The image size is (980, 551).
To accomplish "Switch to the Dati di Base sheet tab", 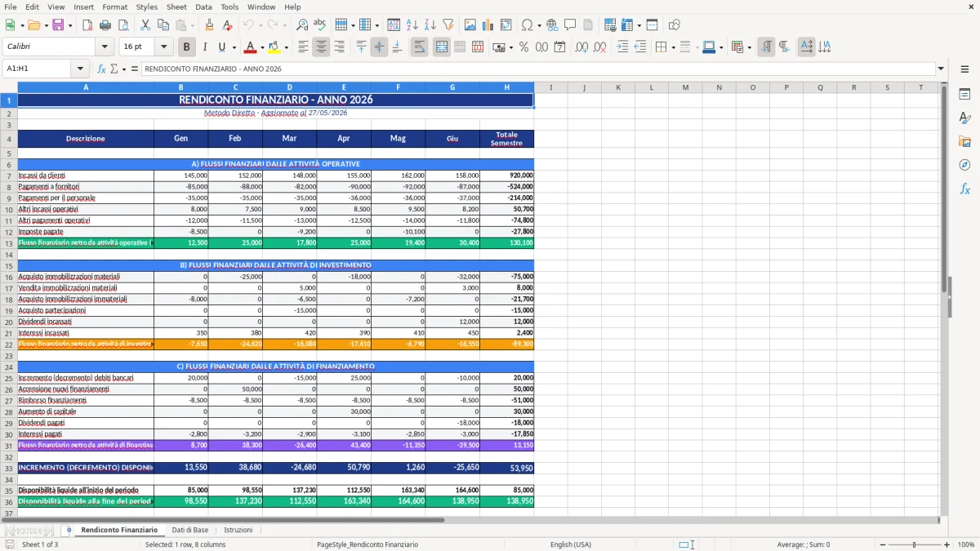I will tap(189, 530).
